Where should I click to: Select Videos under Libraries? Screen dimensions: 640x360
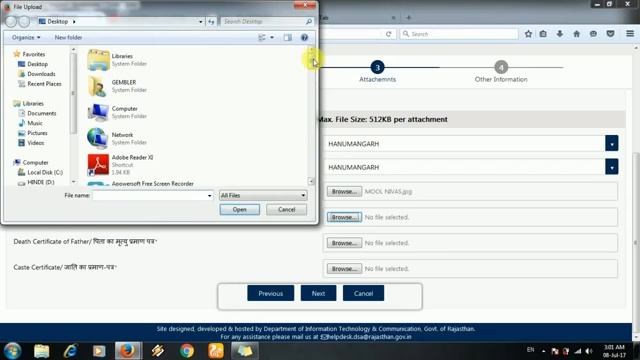(31, 143)
